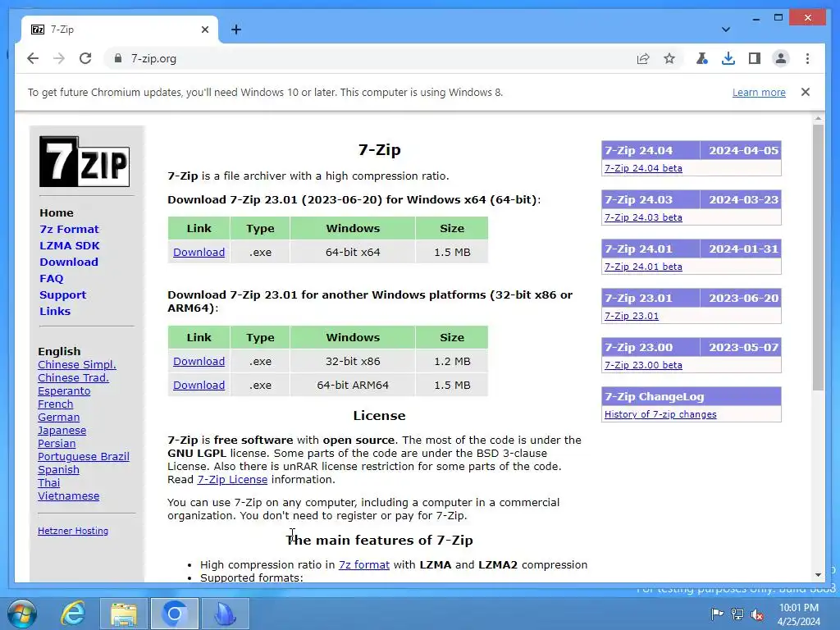The image size is (840, 630).
Task: Switch language to Portuguese Brazil
Action: [x=83, y=456]
